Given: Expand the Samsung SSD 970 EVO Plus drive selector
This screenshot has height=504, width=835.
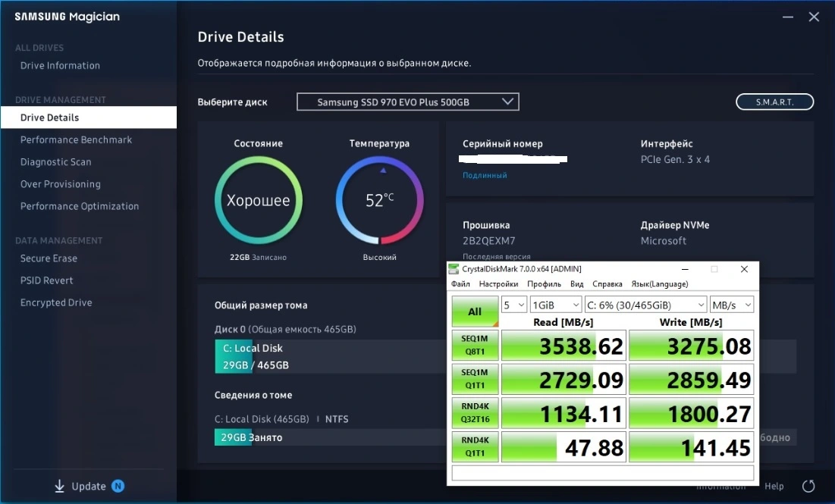Looking at the screenshot, I should click(408, 102).
